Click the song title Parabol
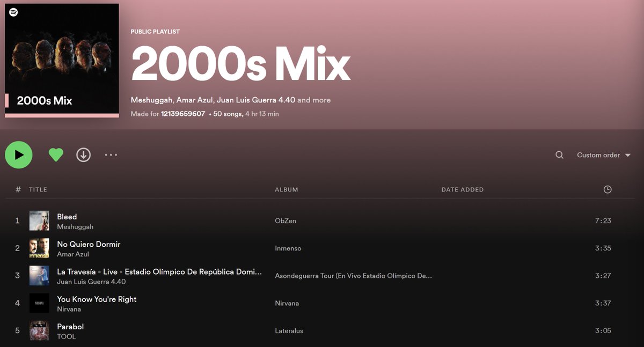Image resolution: width=644 pixels, height=347 pixels. (70, 326)
